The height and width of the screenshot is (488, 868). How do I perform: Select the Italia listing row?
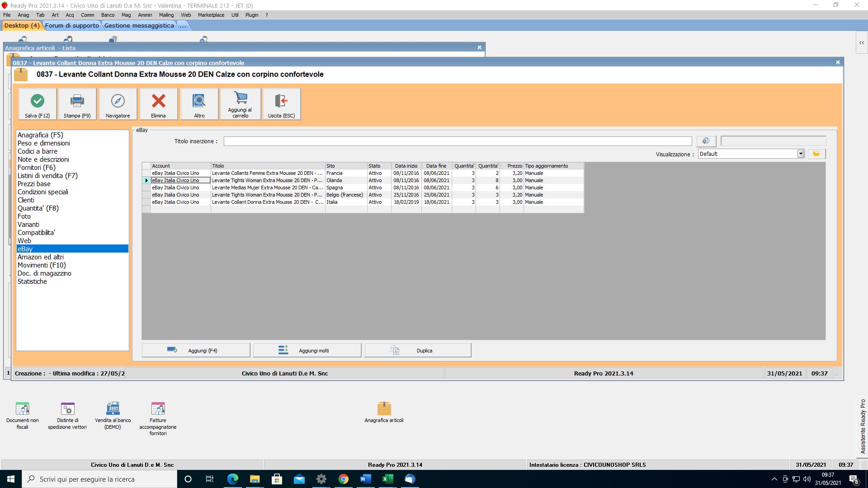[x=363, y=202]
